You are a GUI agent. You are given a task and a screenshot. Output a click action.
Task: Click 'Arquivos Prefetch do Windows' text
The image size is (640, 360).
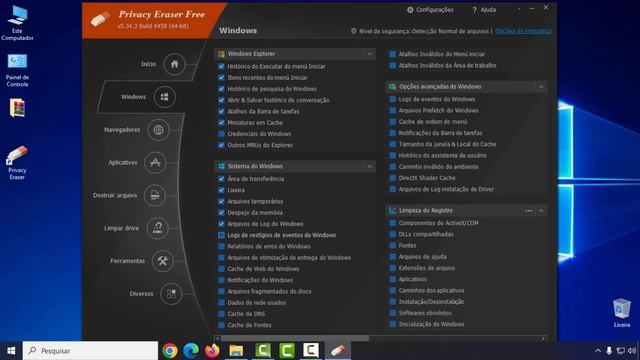coord(438,111)
